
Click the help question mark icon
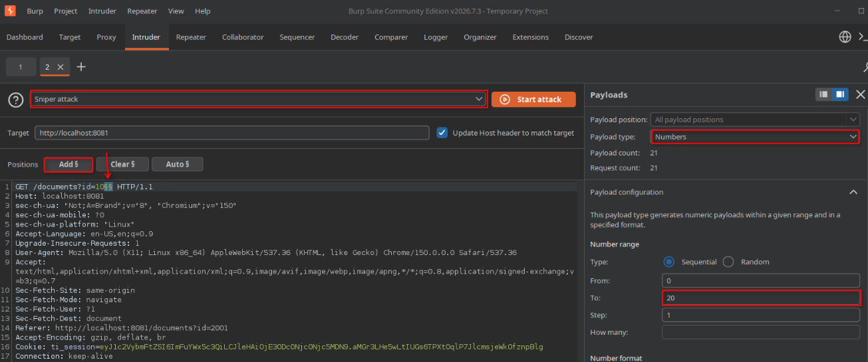coord(15,100)
